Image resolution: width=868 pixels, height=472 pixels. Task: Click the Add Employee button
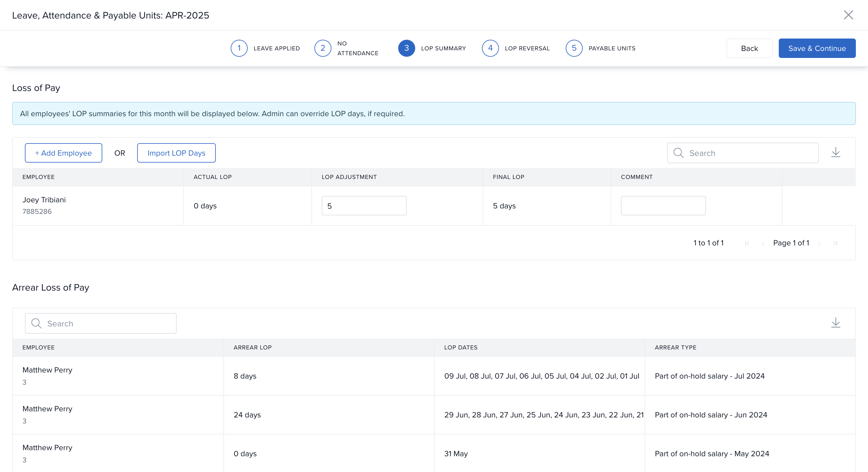point(63,153)
